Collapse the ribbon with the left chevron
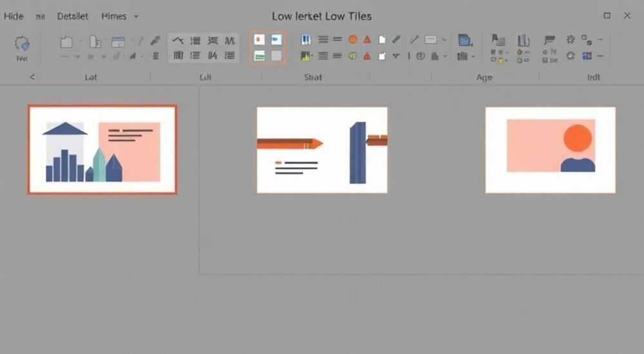644x354 pixels. [x=32, y=77]
